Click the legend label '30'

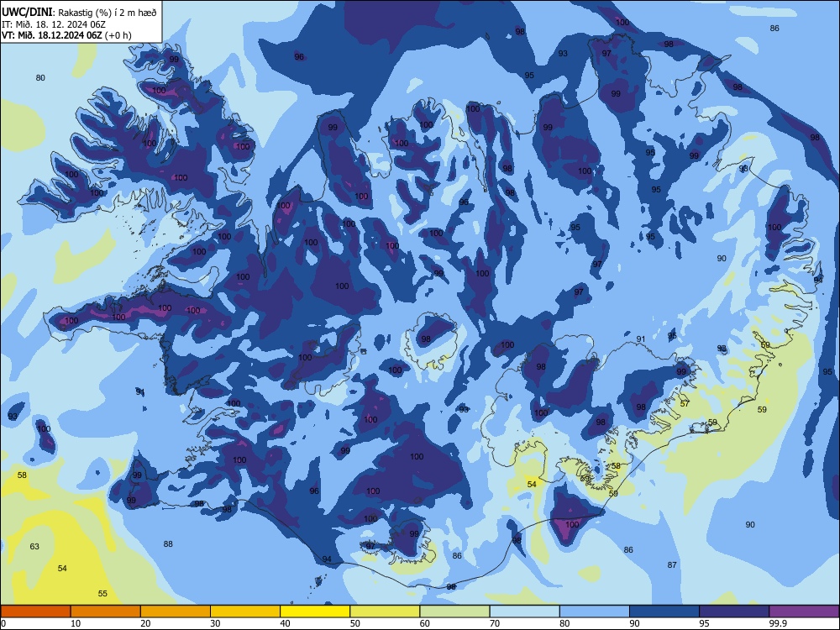coord(215,623)
